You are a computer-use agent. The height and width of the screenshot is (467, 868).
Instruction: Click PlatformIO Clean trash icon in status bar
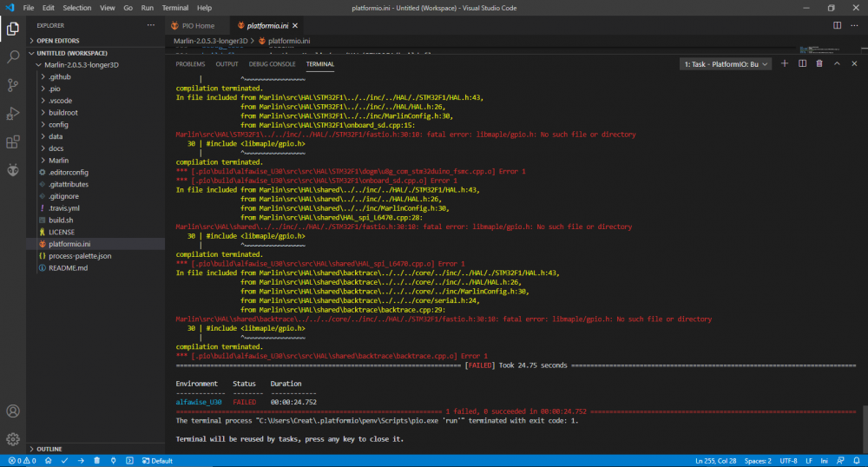point(97,461)
